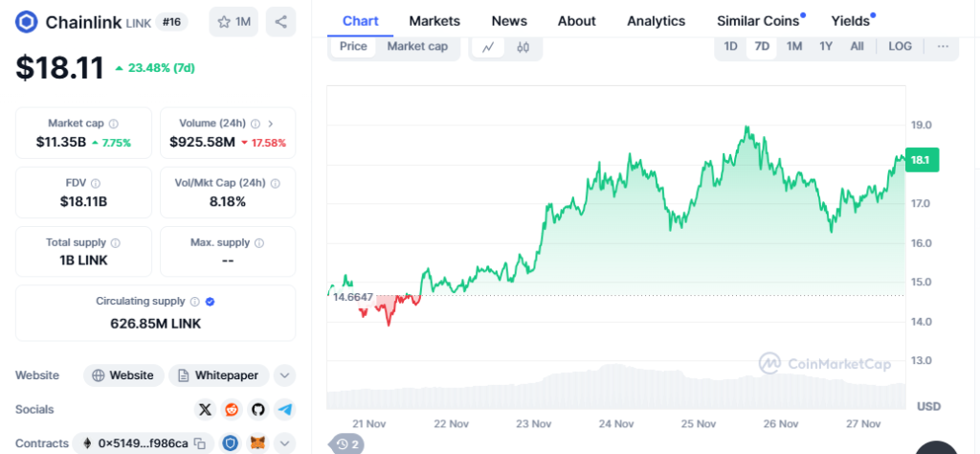The width and height of the screenshot is (980, 454).
Task: Click the blue shield icon next to contract
Action: pos(231,443)
